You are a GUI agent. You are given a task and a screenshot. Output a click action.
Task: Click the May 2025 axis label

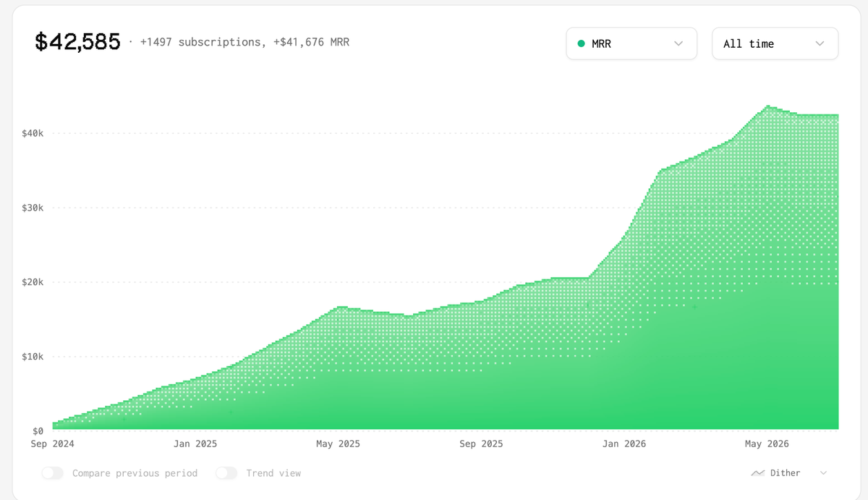pyautogui.click(x=338, y=444)
